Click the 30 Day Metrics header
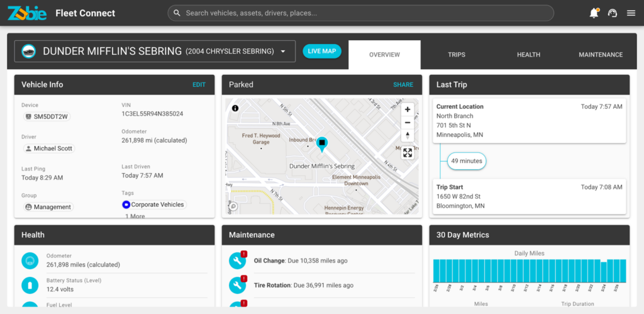The height and width of the screenshot is (314, 644). tap(529, 235)
